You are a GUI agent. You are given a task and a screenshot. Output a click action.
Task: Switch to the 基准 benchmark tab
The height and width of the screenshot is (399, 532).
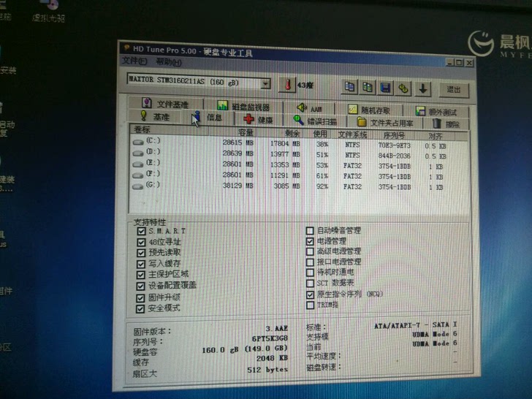pyautogui.click(x=155, y=116)
